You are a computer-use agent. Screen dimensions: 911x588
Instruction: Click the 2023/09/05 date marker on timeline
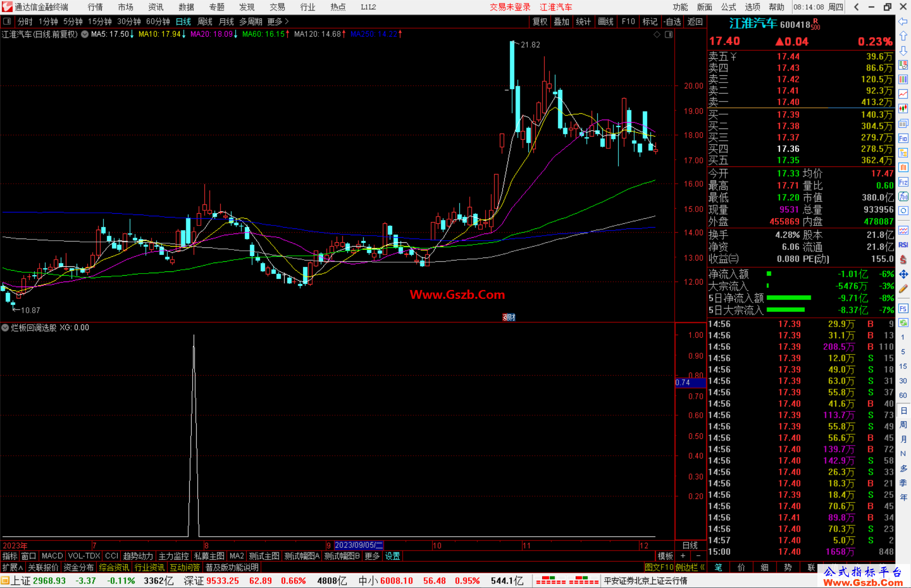(x=359, y=545)
